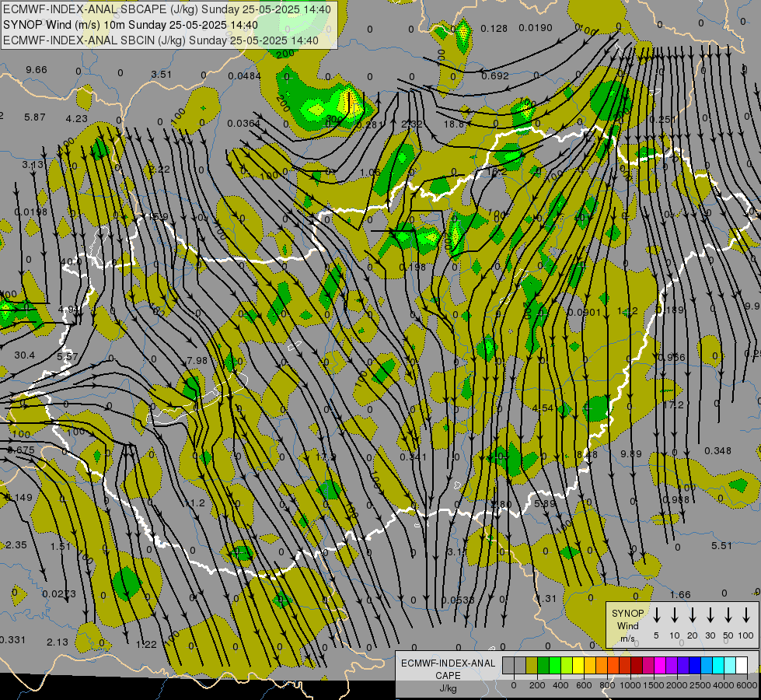
Task: Click the 30 m/s wind arrow in legend
Action: [x=710, y=614]
